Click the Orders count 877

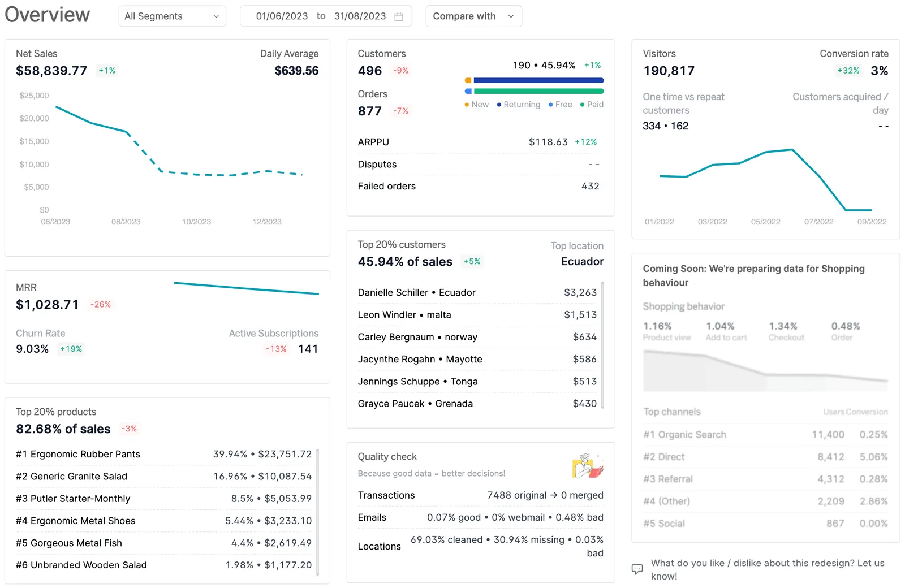click(x=370, y=111)
